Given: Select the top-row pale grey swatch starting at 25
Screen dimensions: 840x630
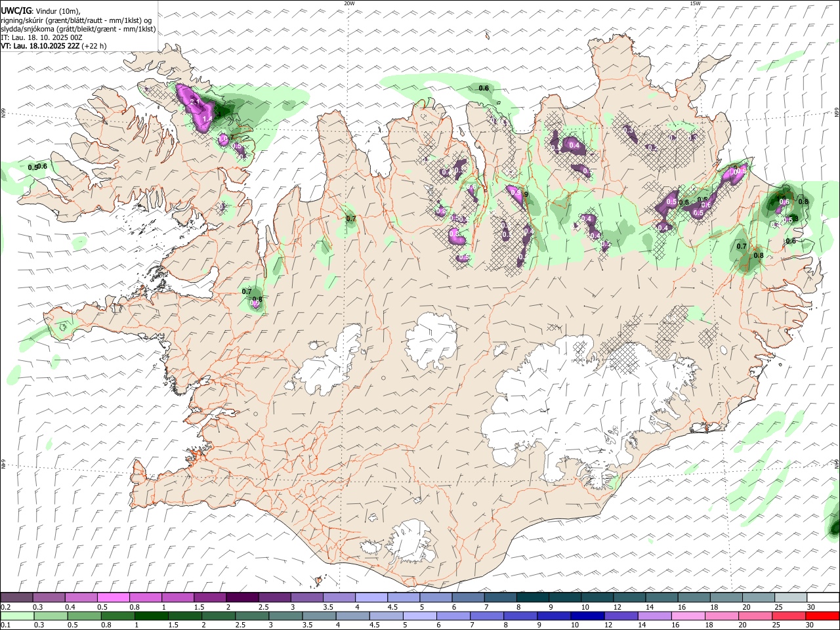Looking at the screenshot, I should tap(790, 598).
